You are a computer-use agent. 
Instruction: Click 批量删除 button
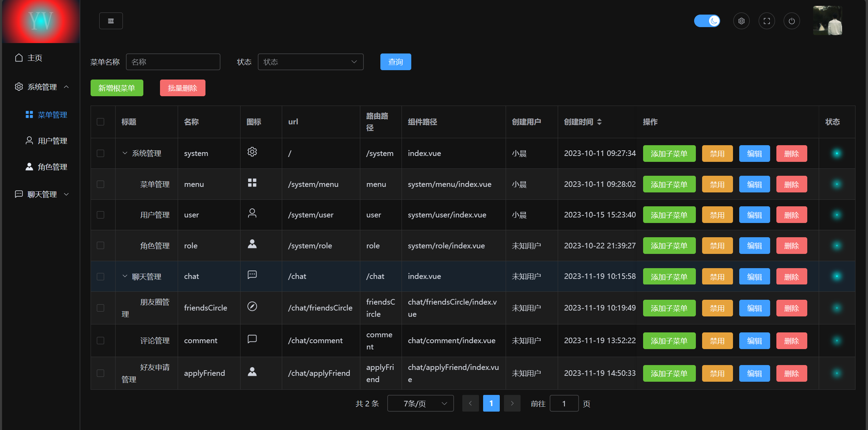point(183,88)
